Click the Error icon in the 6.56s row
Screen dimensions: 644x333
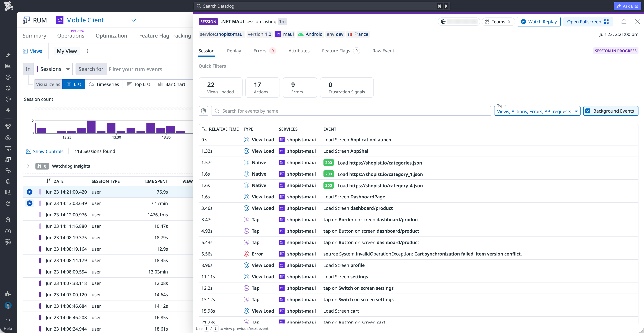click(x=246, y=254)
